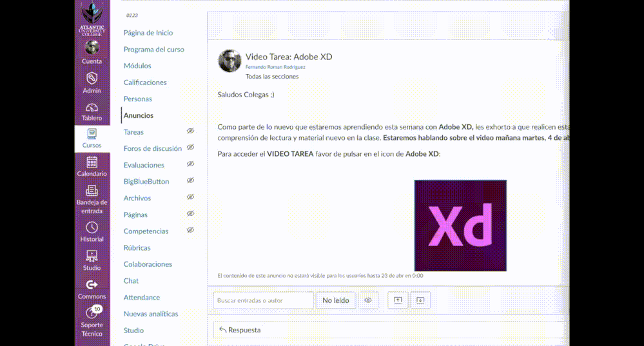Viewport: 644px width, 346px height.
Task: Open Studio link in course menu
Action: pos(133,331)
